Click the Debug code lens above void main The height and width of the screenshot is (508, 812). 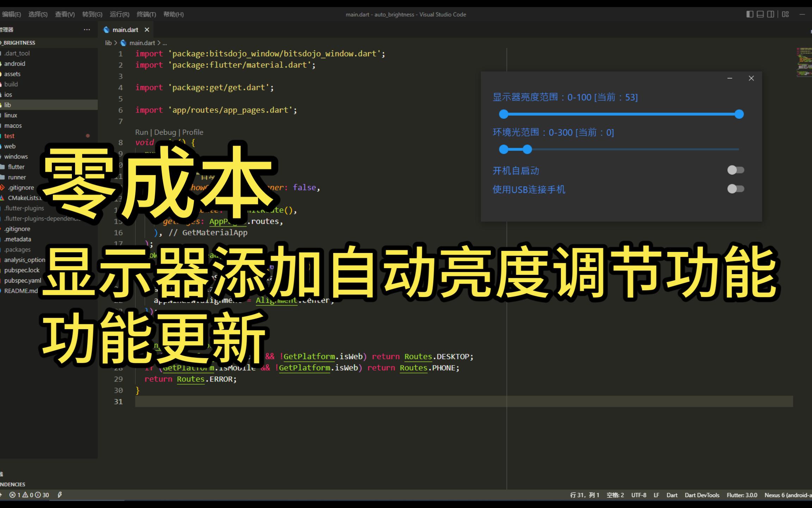[165, 132]
